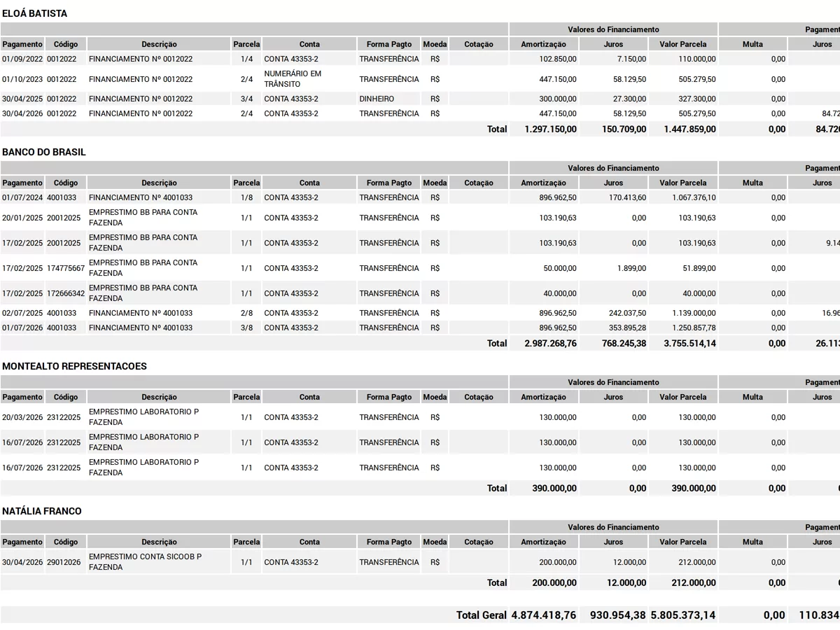Click Forma Pagto header in Natália Franco table
The image size is (840, 630).
[389, 542]
